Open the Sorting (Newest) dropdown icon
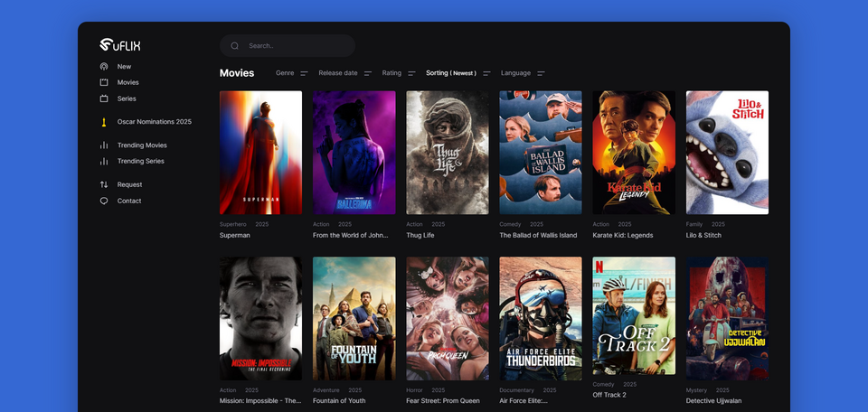The height and width of the screenshot is (412, 868). [x=486, y=73]
